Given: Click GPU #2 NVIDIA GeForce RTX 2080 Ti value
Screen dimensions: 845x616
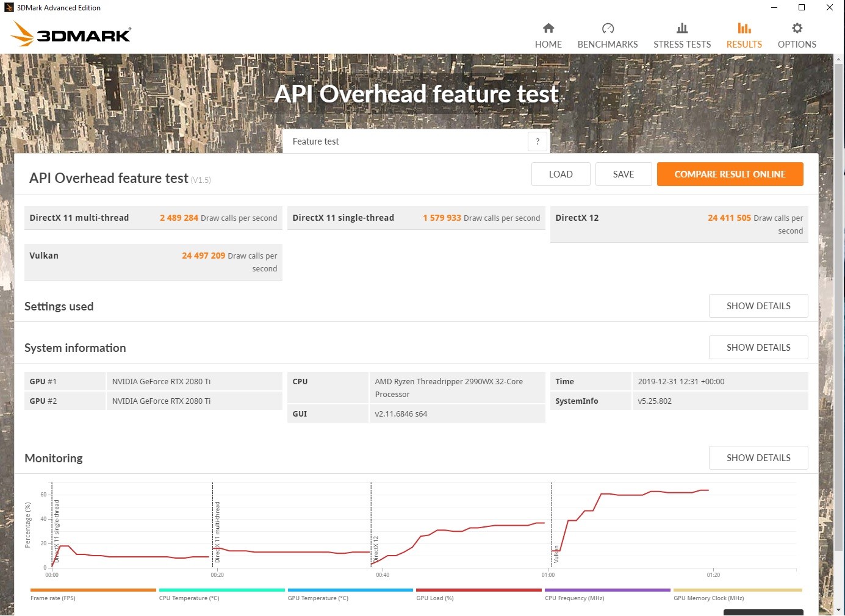Looking at the screenshot, I should [x=161, y=401].
